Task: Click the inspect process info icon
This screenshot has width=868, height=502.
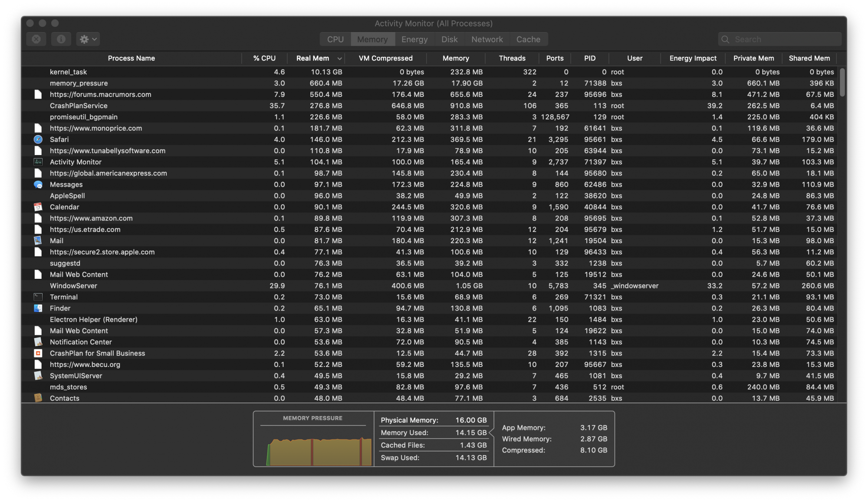Action: tap(61, 39)
